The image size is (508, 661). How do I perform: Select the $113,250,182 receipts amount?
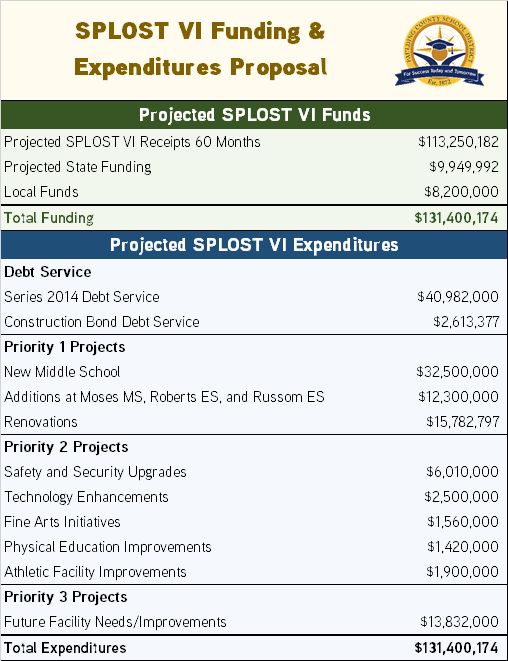coord(459,142)
